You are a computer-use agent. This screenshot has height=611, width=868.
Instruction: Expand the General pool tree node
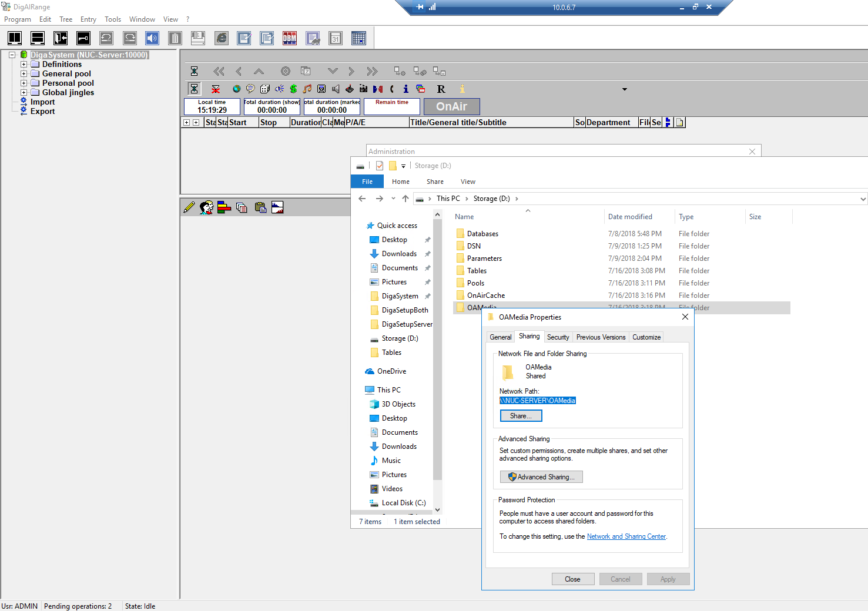pos(24,74)
